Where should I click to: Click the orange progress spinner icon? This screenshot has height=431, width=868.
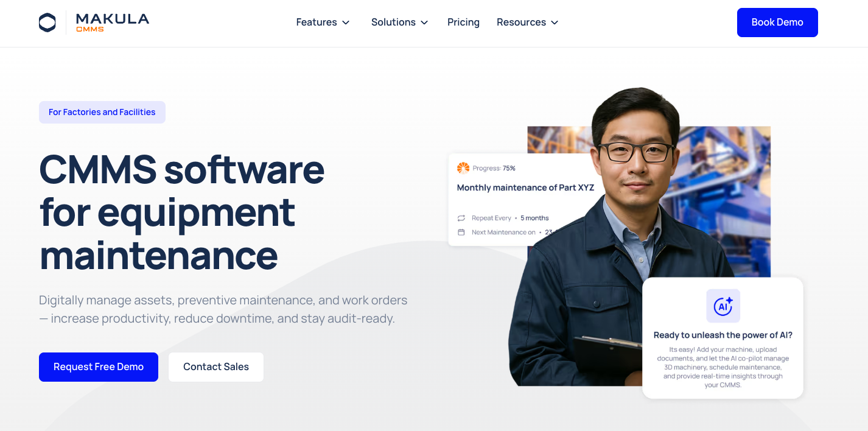click(463, 168)
